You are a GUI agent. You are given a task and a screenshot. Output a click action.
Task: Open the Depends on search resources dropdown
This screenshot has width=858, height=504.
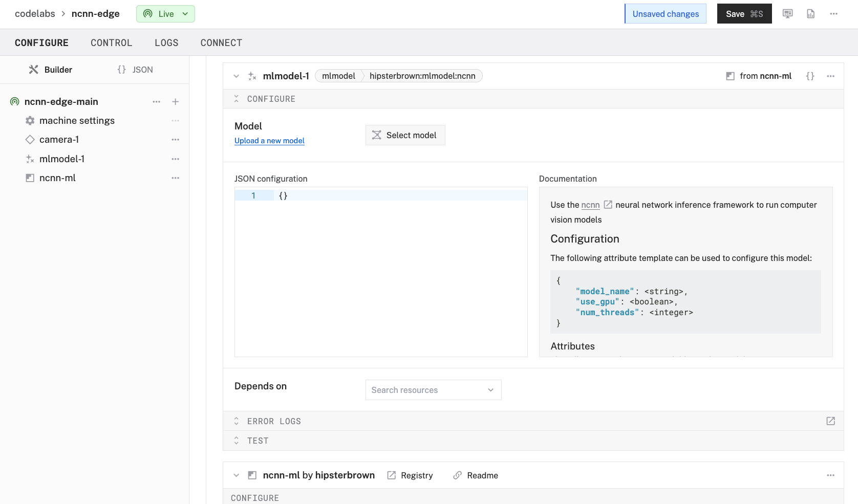433,390
